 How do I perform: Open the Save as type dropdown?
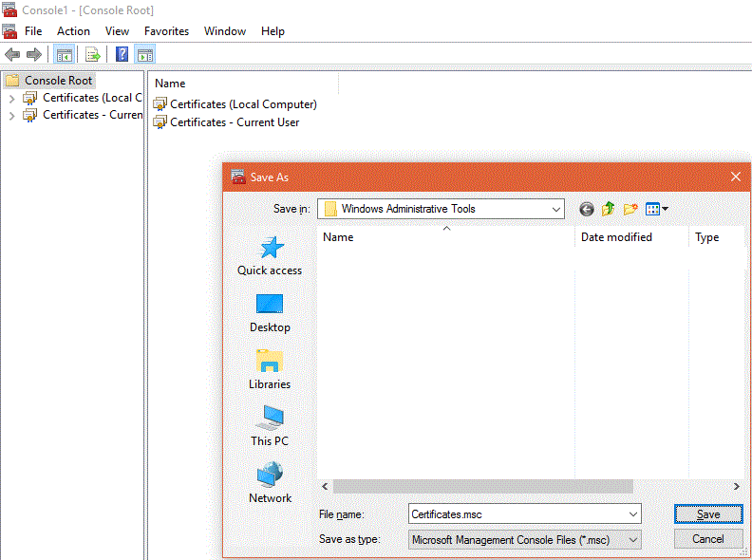tap(633, 539)
